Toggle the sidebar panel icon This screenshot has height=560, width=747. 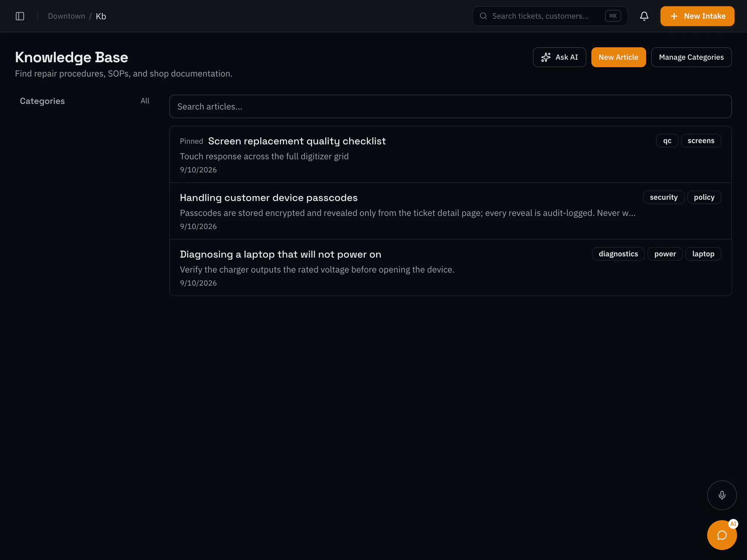pyautogui.click(x=20, y=16)
